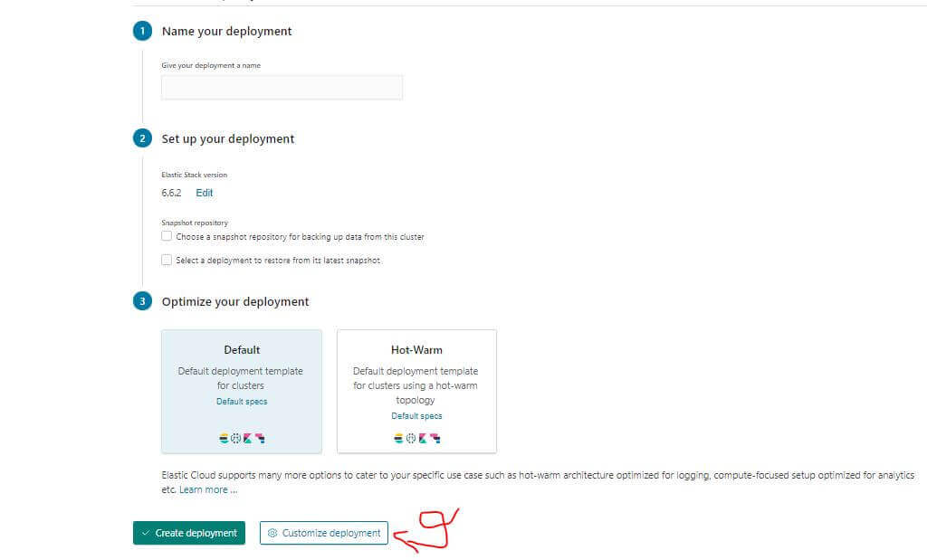Click the APM icon in Default card
The height and width of the screenshot is (560, 927).
pyautogui.click(x=259, y=439)
